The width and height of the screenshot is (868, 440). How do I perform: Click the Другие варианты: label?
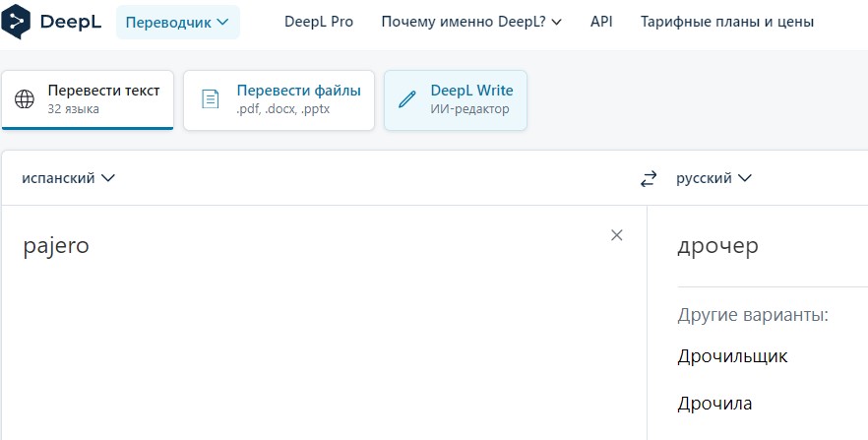(753, 315)
